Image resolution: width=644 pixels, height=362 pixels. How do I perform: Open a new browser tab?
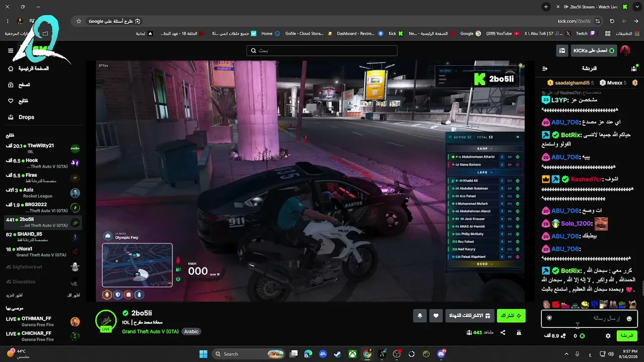[546, 7]
